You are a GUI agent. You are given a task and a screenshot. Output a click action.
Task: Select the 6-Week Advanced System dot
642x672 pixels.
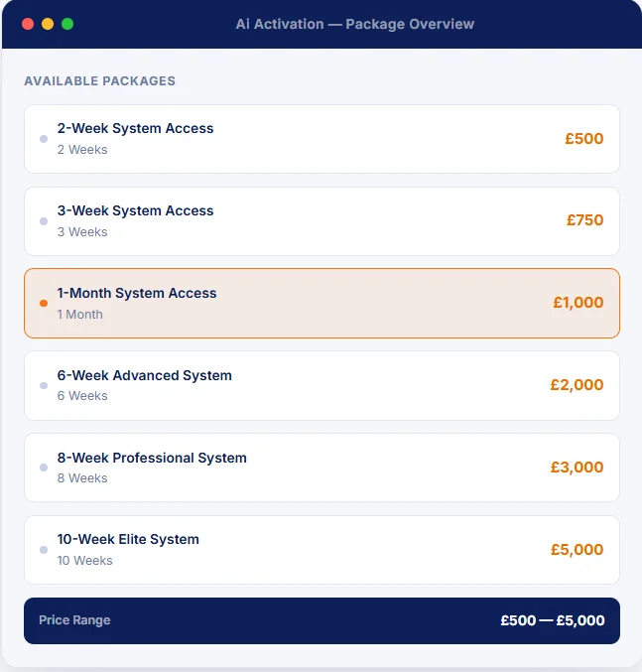tap(44, 386)
